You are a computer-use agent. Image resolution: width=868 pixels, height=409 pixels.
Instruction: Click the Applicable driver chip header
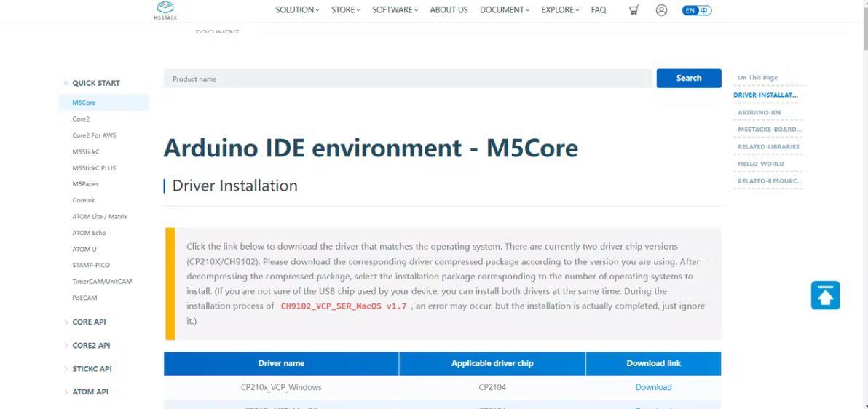492,364
